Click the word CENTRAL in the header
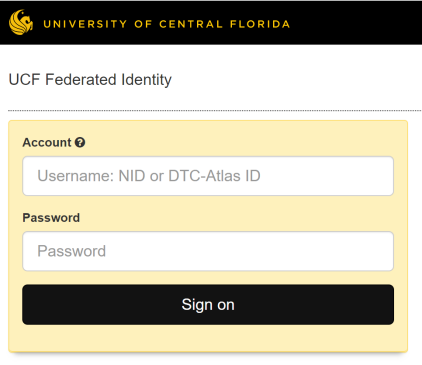 point(191,24)
